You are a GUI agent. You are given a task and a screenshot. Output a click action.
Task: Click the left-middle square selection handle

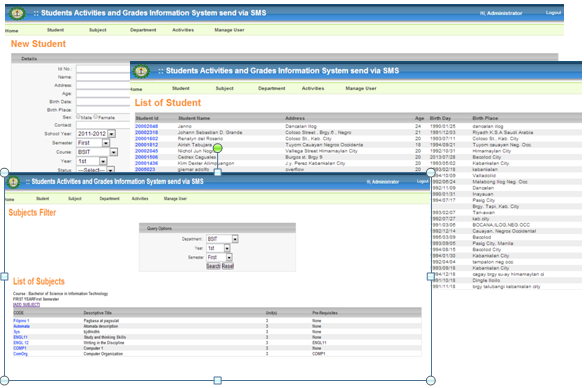pos(4,277)
